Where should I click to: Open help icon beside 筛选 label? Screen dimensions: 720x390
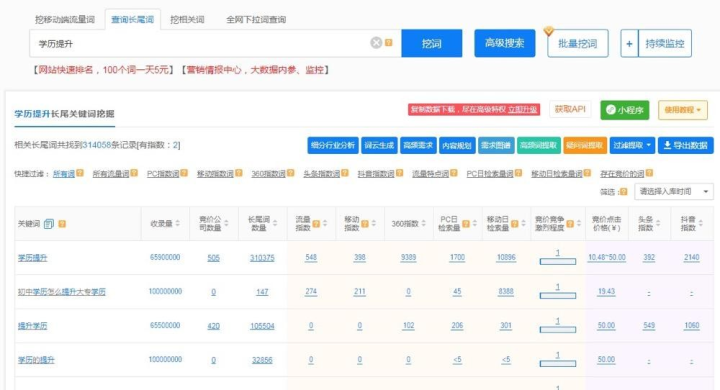point(623,192)
